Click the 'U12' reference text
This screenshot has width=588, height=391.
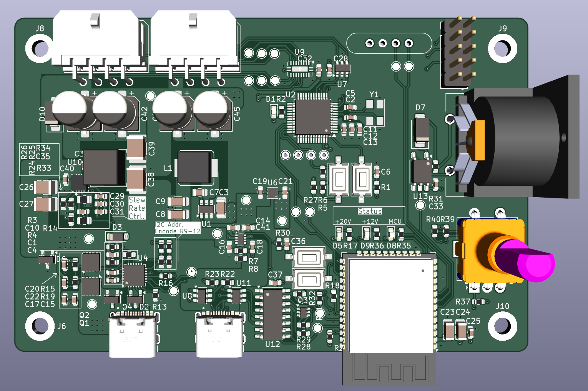pos(272,344)
